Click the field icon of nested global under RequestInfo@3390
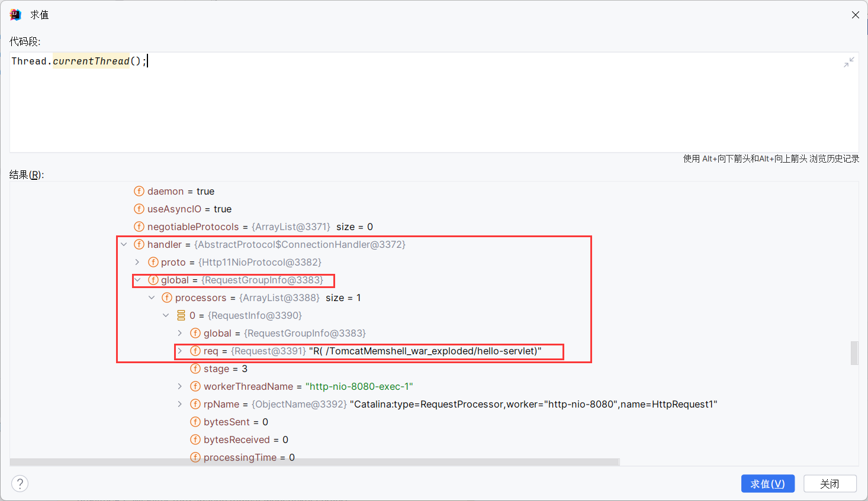The height and width of the screenshot is (501, 868). point(195,333)
